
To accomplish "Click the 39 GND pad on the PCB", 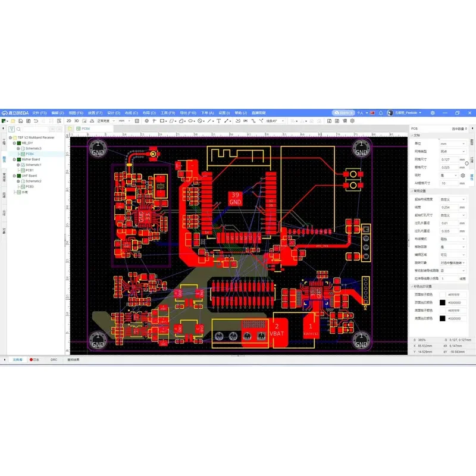I will 235,199.
